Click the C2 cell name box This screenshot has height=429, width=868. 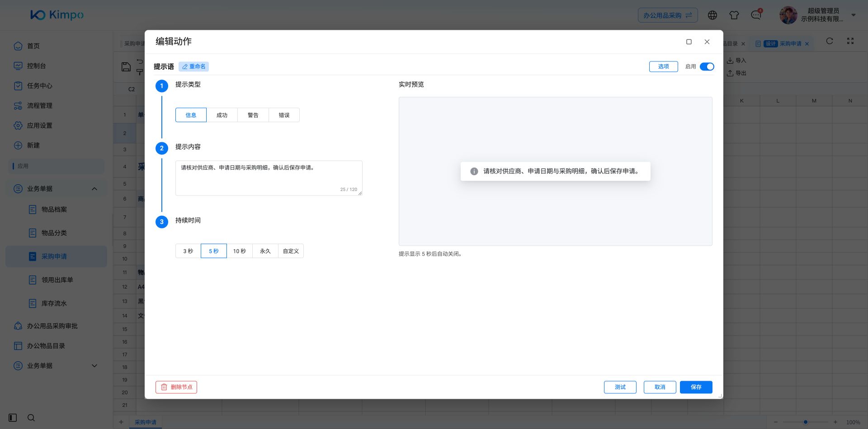tap(132, 89)
